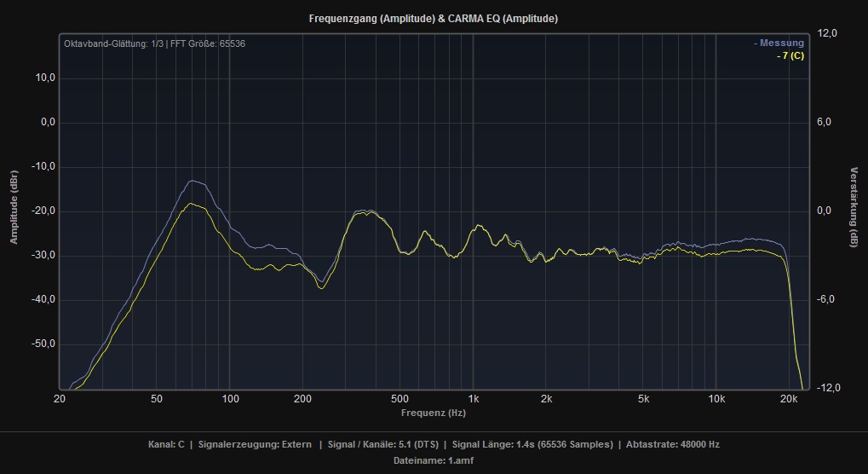Viewport: 868px width, 474px height.
Task: Select the Amplitude (dBr) axis label
Action: click(x=14, y=207)
